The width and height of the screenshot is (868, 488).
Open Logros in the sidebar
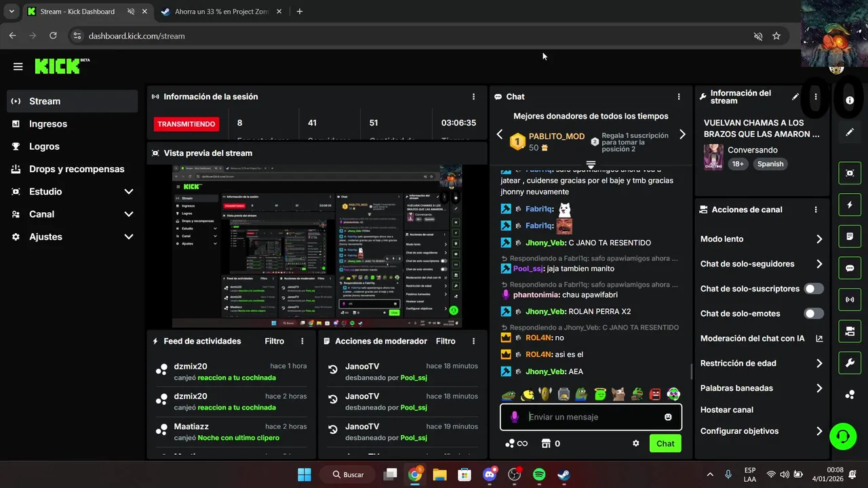click(72, 146)
